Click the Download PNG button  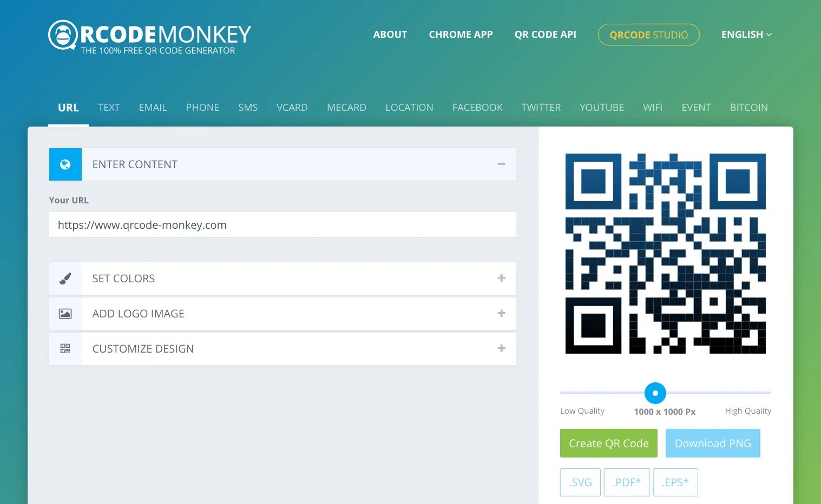coord(713,443)
